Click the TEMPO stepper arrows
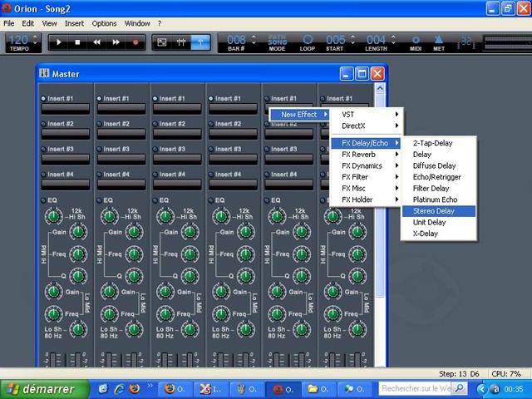This screenshot has width=532, height=399. point(35,39)
